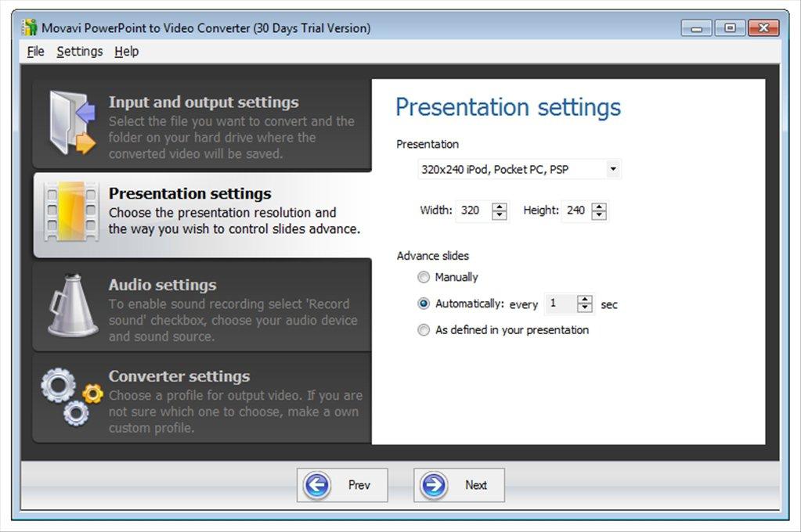Viewport: 801px width, 532px height.
Task: Click the Prev button
Action: point(342,485)
